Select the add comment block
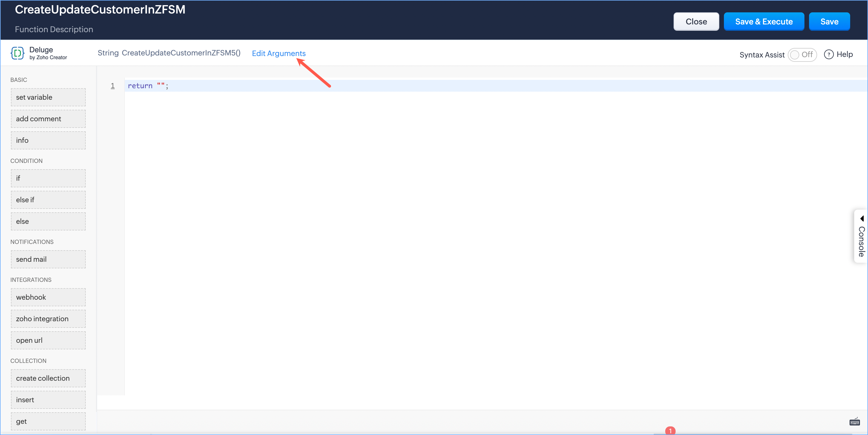This screenshot has width=868, height=435. click(x=48, y=119)
